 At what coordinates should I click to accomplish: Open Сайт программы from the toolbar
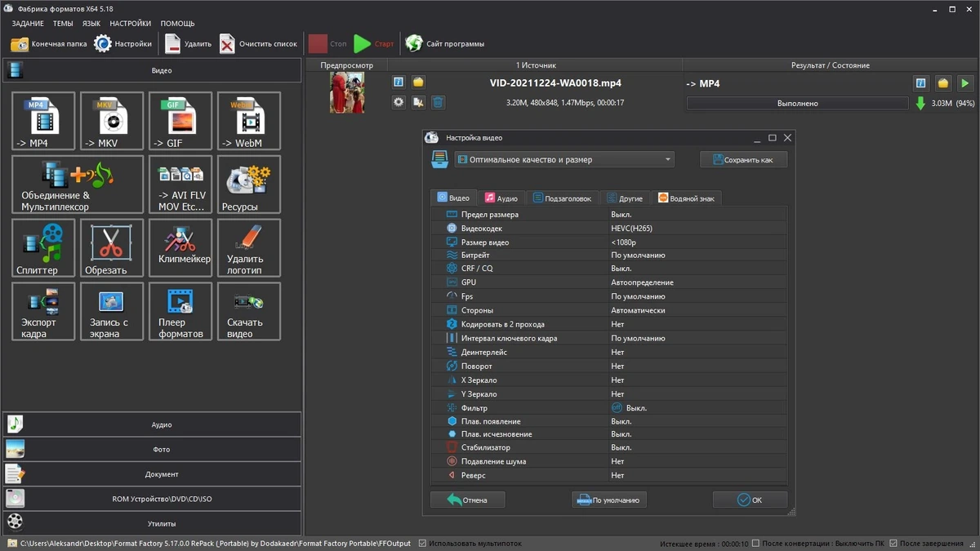click(x=445, y=44)
